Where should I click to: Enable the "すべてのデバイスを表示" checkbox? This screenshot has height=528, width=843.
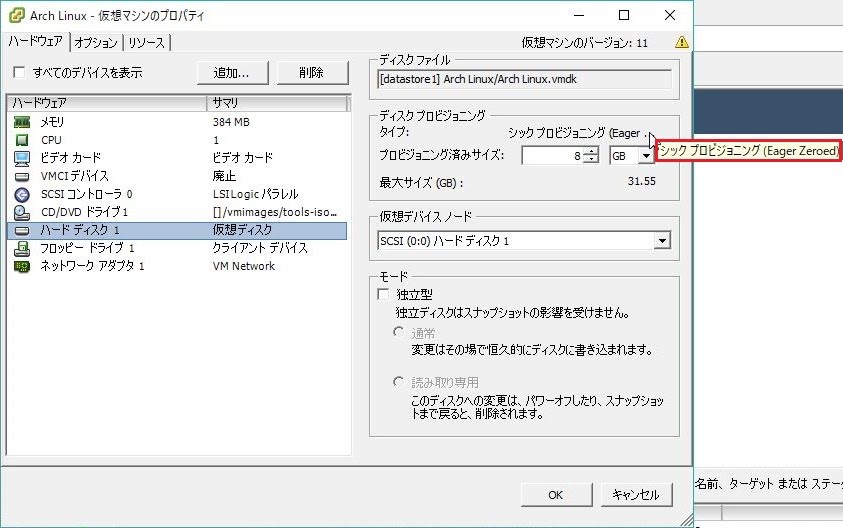[19, 72]
